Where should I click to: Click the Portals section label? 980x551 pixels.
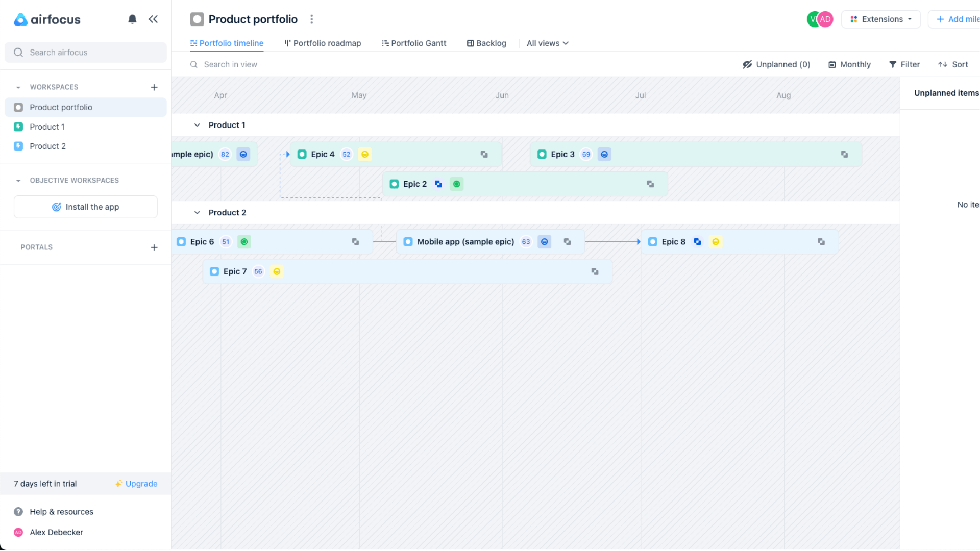pyautogui.click(x=37, y=247)
